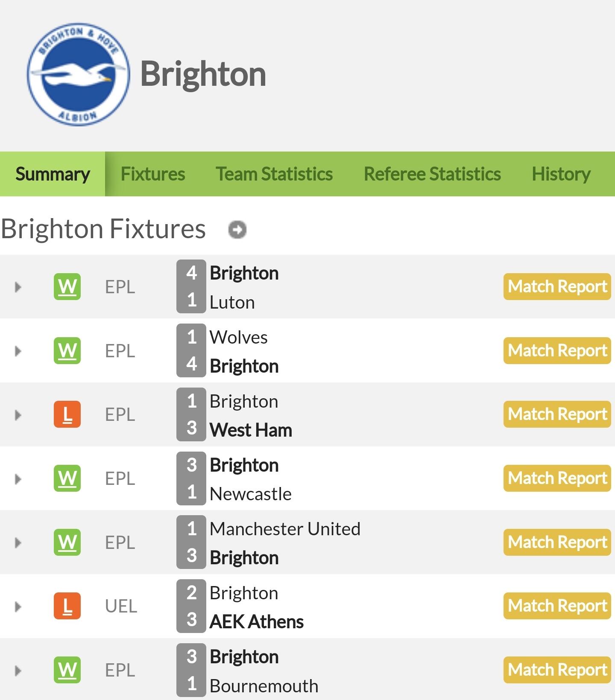
Task: Expand the Brighton vs AEK Athens row
Action: point(18,607)
